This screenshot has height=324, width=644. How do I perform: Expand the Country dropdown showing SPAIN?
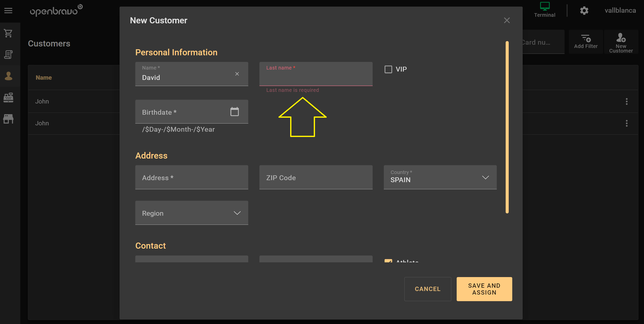pyautogui.click(x=485, y=177)
